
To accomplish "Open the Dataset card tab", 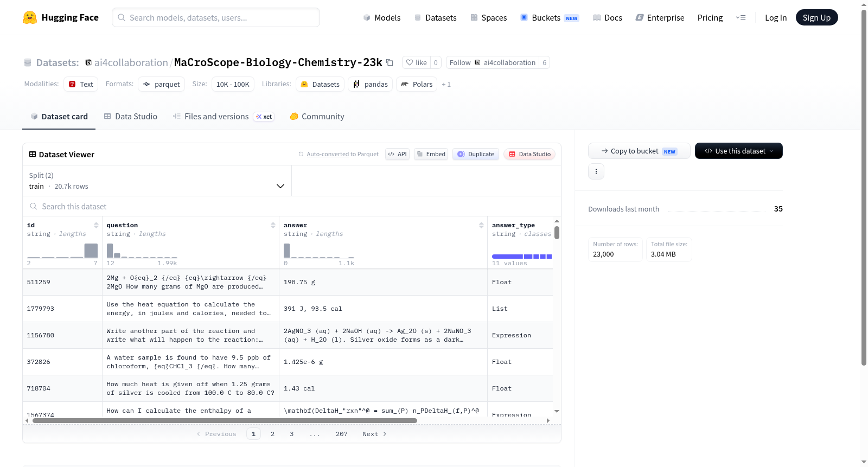I will click(59, 117).
